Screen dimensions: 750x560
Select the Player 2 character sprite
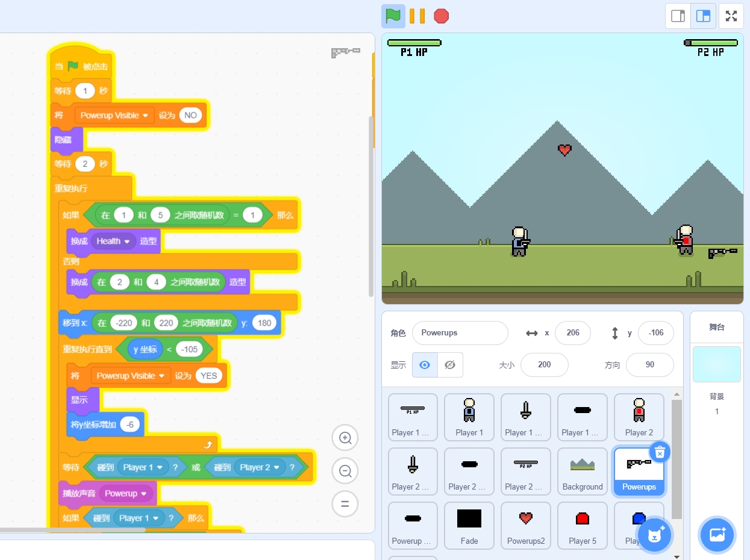click(639, 417)
